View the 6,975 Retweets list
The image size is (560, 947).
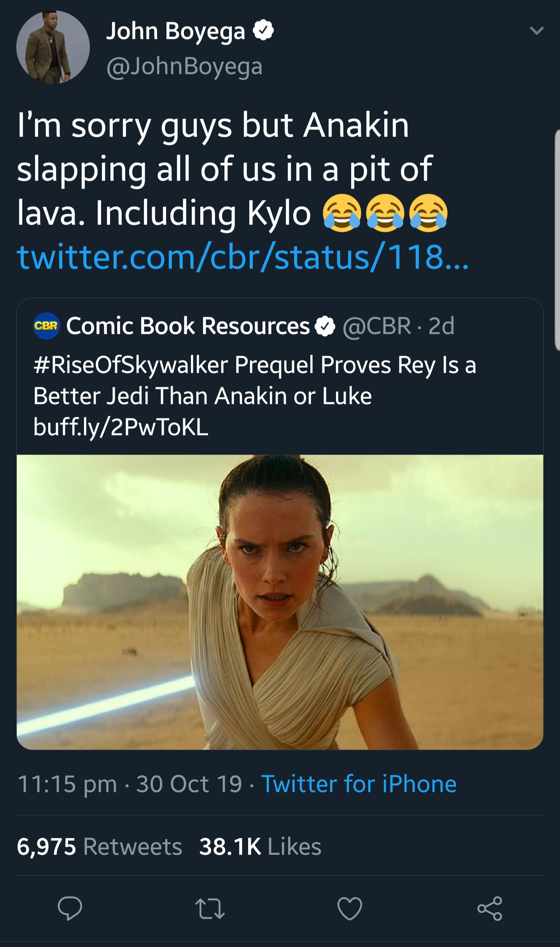(100, 847)
